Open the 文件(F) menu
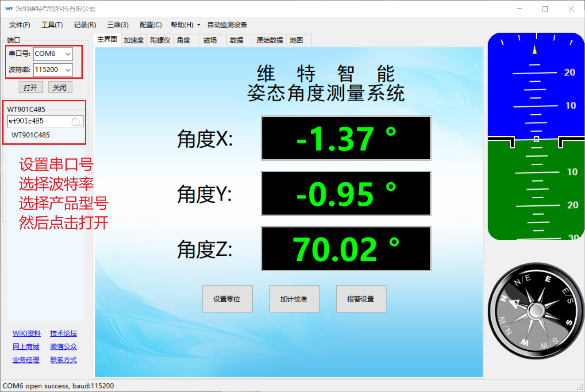The image size is (585, 392). [x=20, y=25]
